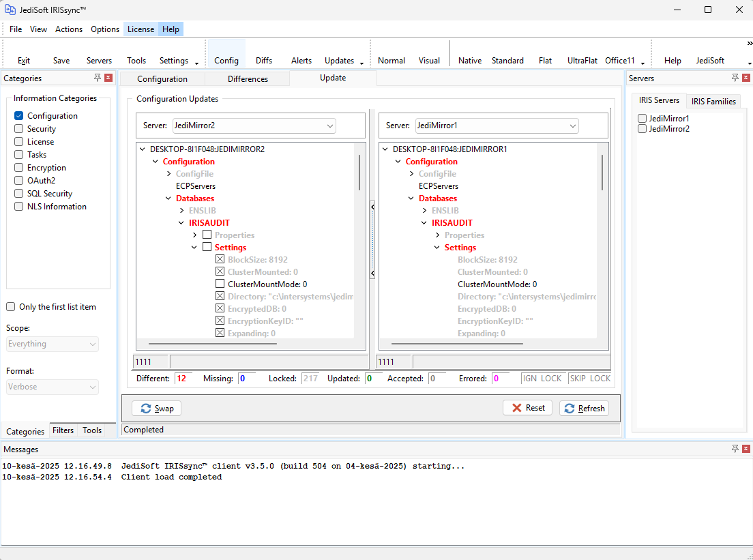Switch to Visual mode in toolbar
The height and width of the screenshot is (560, 753).
[x=429, y=61]
